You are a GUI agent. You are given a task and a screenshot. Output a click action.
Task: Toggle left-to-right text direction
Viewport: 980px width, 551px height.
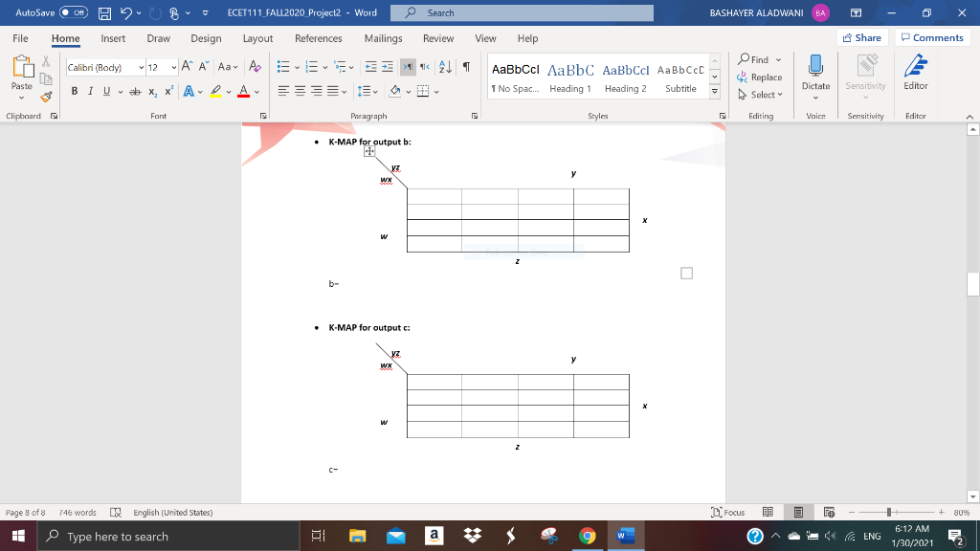coord(408,67)
